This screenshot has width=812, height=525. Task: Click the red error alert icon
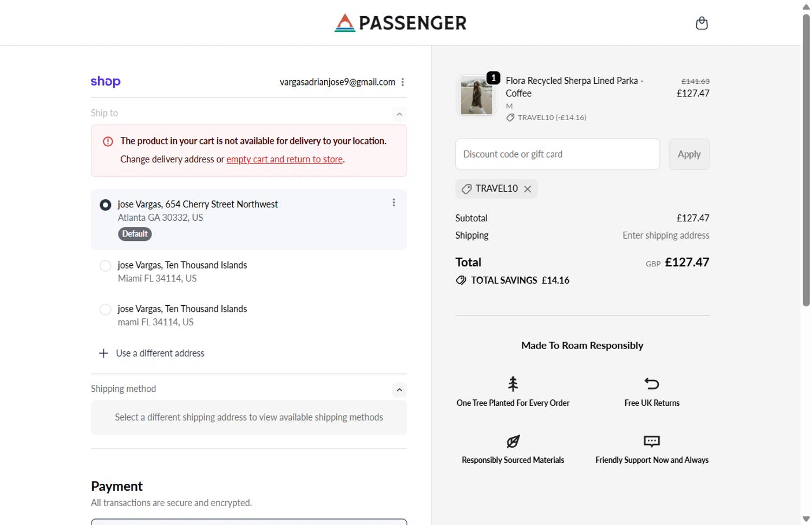coord(108,141)
